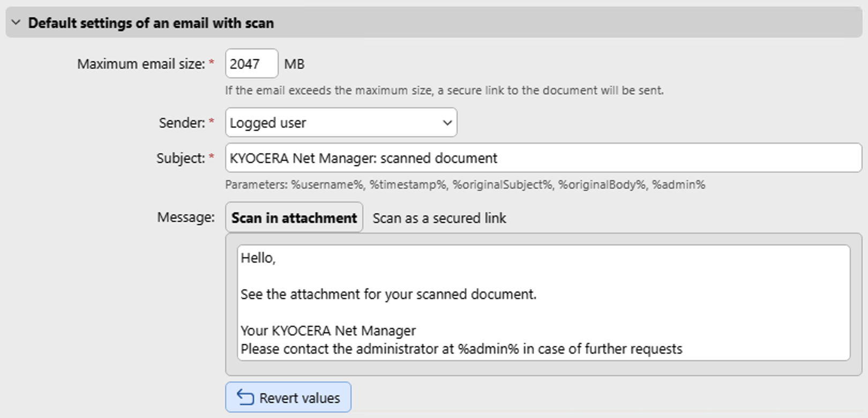868x418 pixels.
Task: Click the undo arrow icon on Revert values
Action: [245, 398]
